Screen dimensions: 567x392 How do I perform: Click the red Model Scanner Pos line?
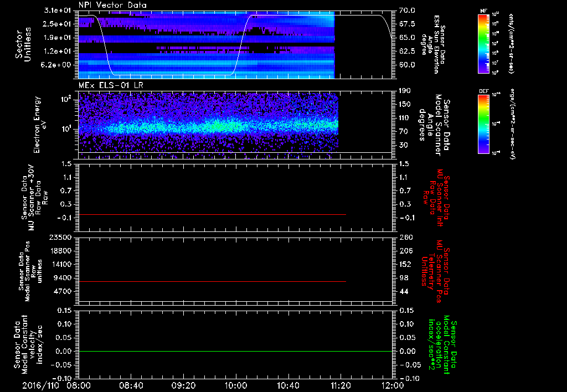212,281
